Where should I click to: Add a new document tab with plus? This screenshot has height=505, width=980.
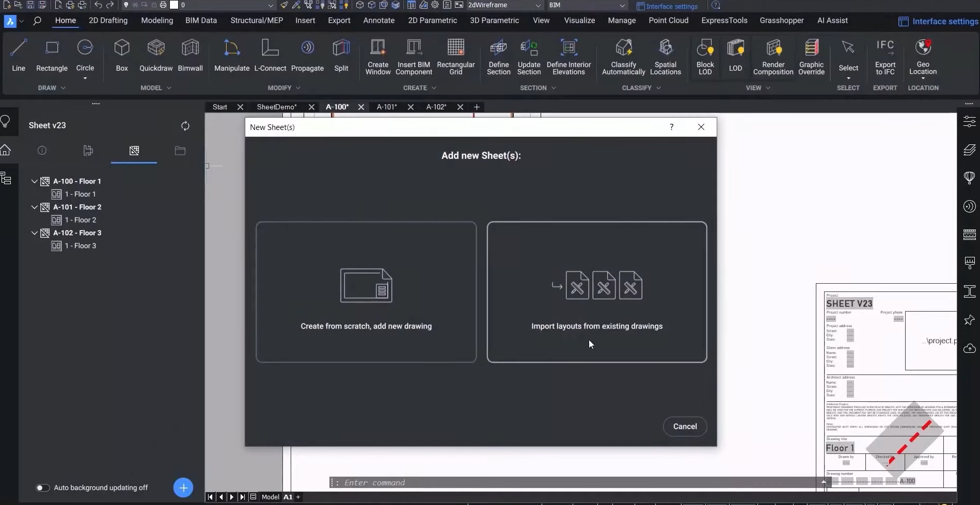point(477,107)
